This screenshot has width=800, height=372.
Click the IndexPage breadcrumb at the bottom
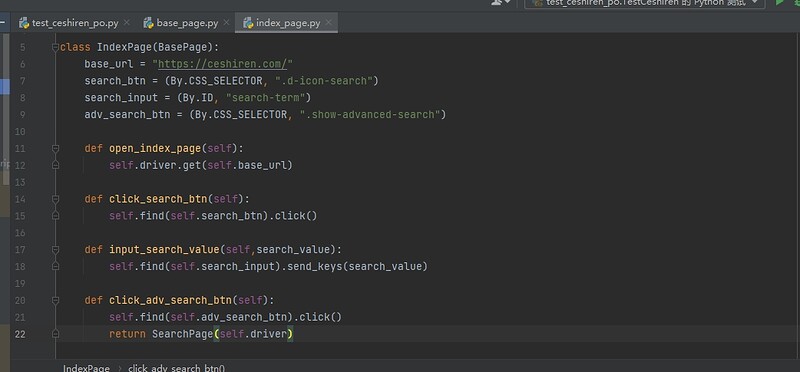(86, 368)
